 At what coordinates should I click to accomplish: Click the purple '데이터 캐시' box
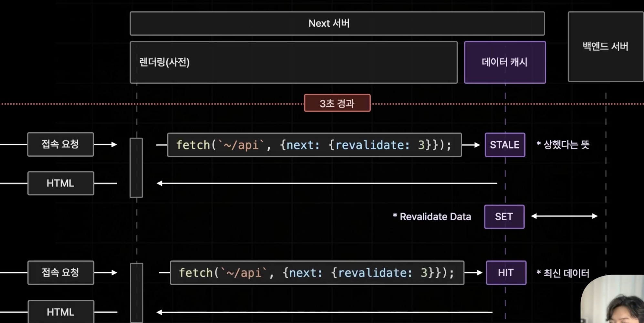coord(505,62)
